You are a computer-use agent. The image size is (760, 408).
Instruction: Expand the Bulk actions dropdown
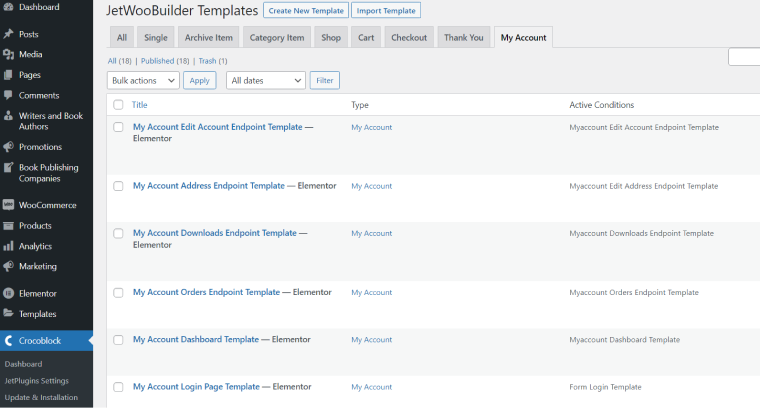click(143, 80)
